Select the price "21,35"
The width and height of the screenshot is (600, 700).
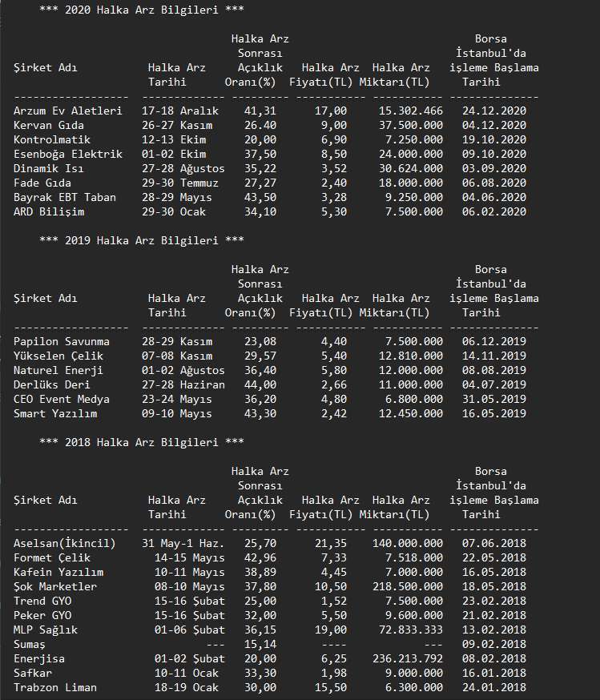coord(331,543)
